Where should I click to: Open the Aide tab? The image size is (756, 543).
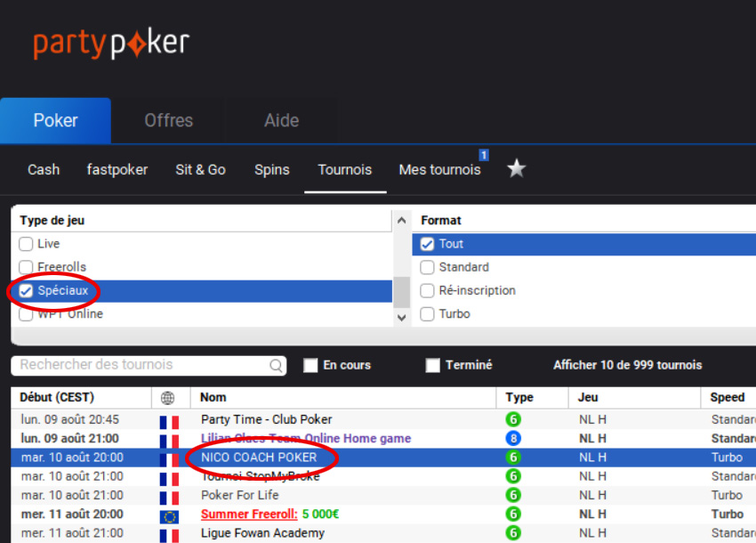282,120
